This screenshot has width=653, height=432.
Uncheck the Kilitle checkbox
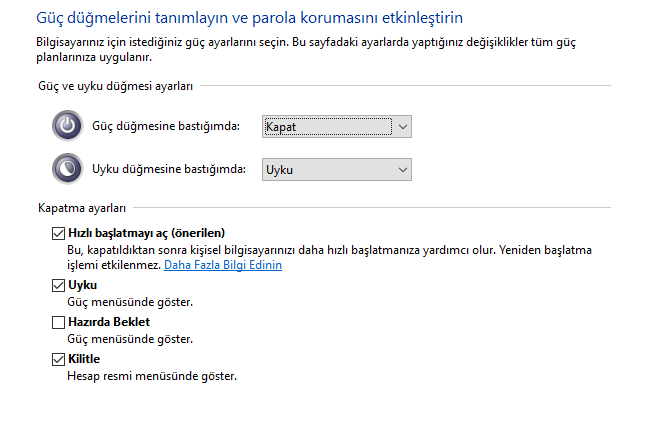(57, 359)
